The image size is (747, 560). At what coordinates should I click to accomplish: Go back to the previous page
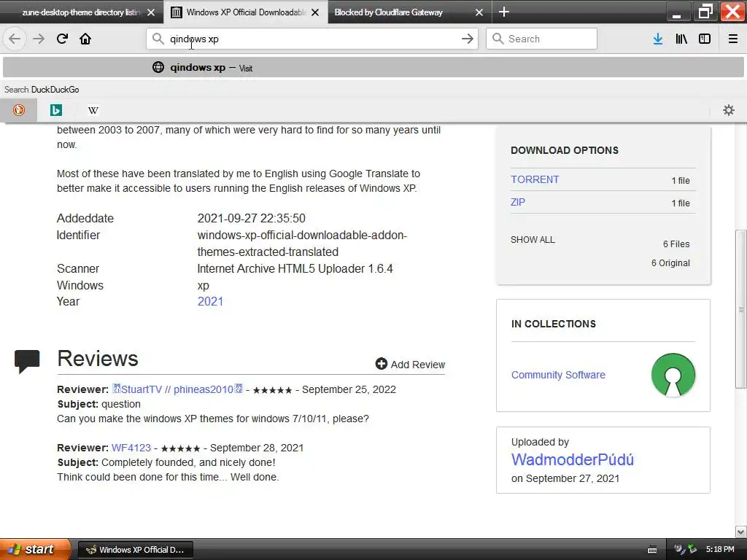coord(15,39)
